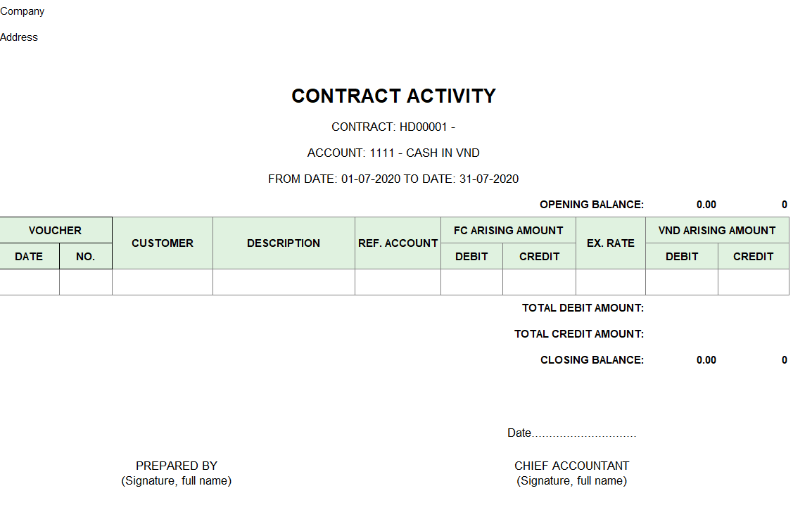Click the PREPARED BY signature label

coord(177,466)
